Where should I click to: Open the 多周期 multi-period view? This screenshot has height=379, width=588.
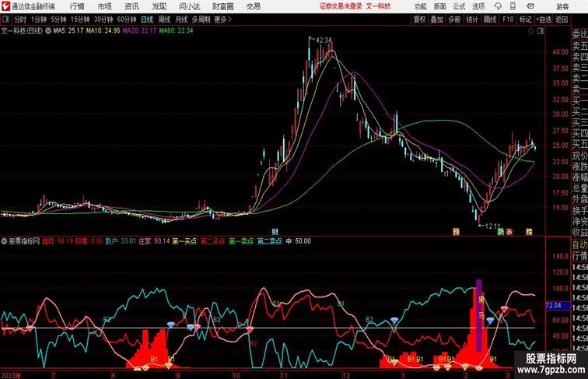pyautogui.click(x=201, y=19)
